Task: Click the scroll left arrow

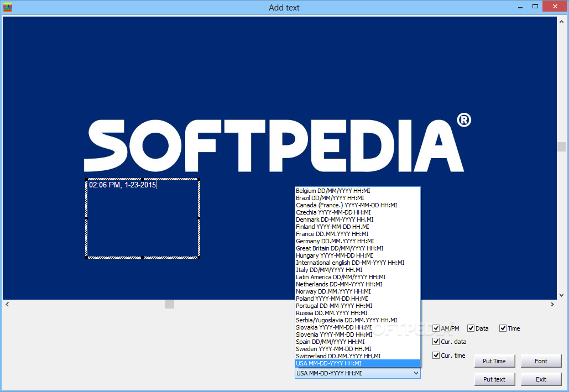Action: 7,304
